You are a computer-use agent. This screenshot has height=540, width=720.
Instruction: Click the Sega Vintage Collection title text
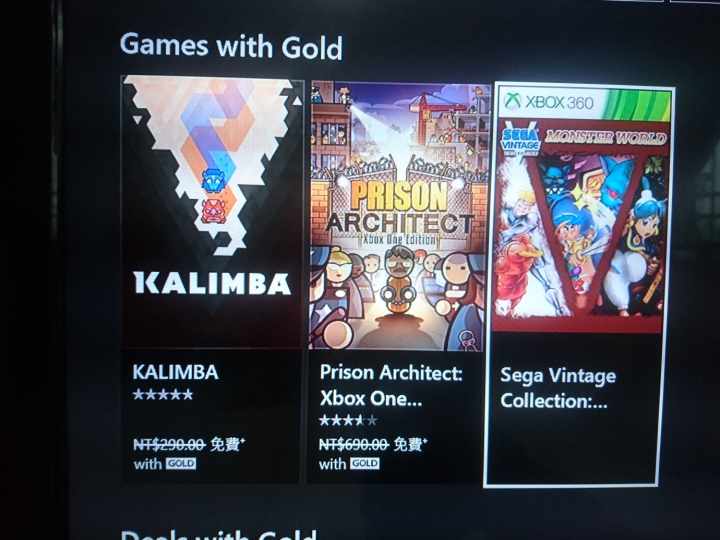tap(558, 388)
